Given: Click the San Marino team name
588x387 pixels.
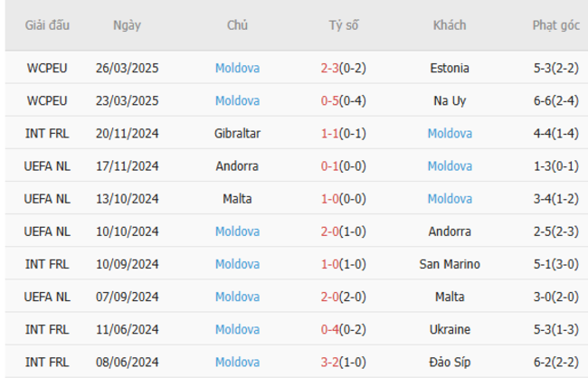Looking at the screenshot, I should 450,264.
